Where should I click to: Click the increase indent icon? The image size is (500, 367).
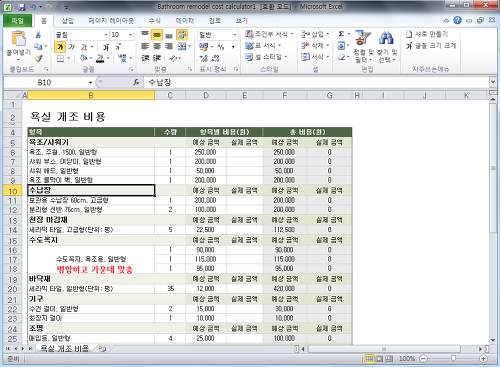(157, 58)
